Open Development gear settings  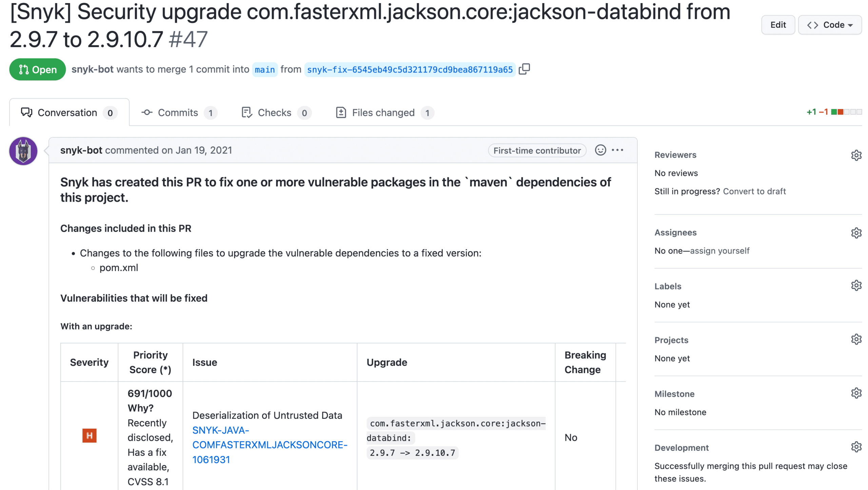[x=856, y=447]
